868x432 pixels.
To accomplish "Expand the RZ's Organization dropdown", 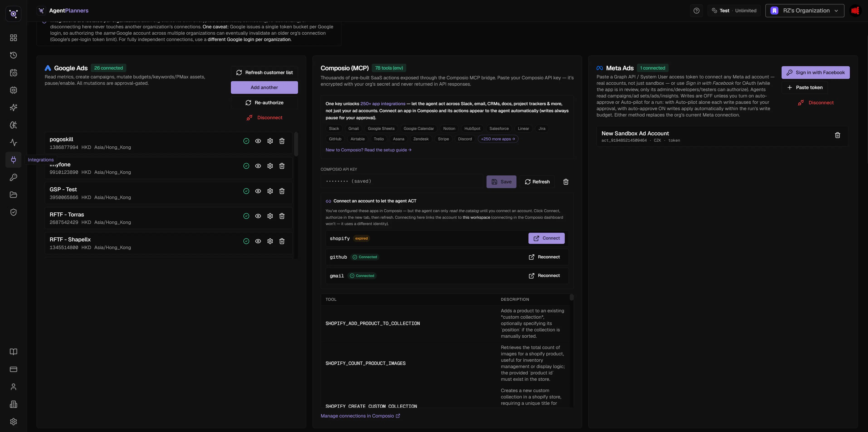I will (805, 11).
